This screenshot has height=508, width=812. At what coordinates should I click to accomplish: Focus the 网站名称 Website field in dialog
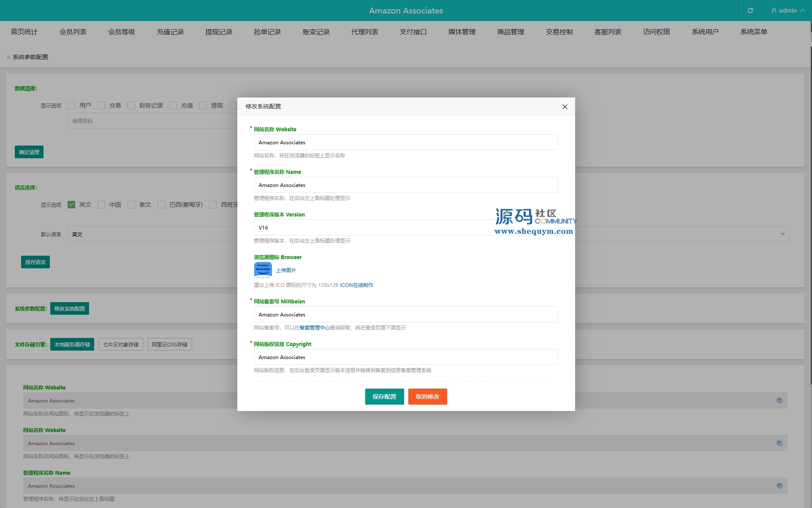point(406,142)
